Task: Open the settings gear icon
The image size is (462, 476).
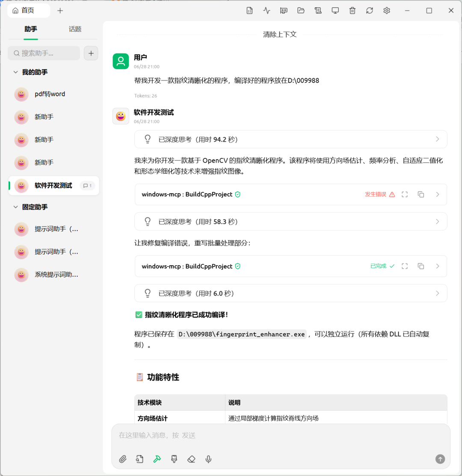Action: click(x=386, y=11)
